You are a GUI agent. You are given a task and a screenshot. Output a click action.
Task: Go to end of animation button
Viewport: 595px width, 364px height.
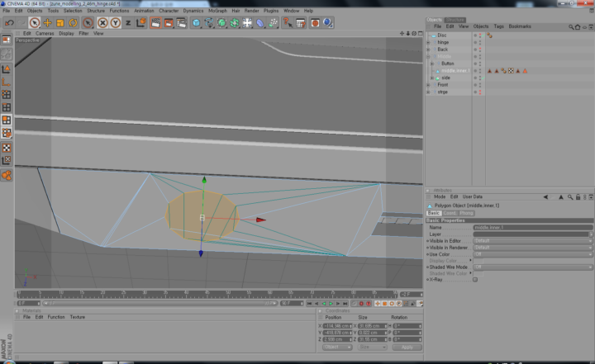(x=345, y=304)
